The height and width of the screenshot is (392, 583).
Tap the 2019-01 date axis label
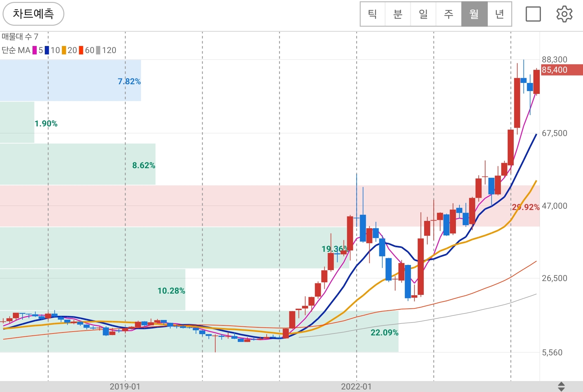click(x=125, y=387)
